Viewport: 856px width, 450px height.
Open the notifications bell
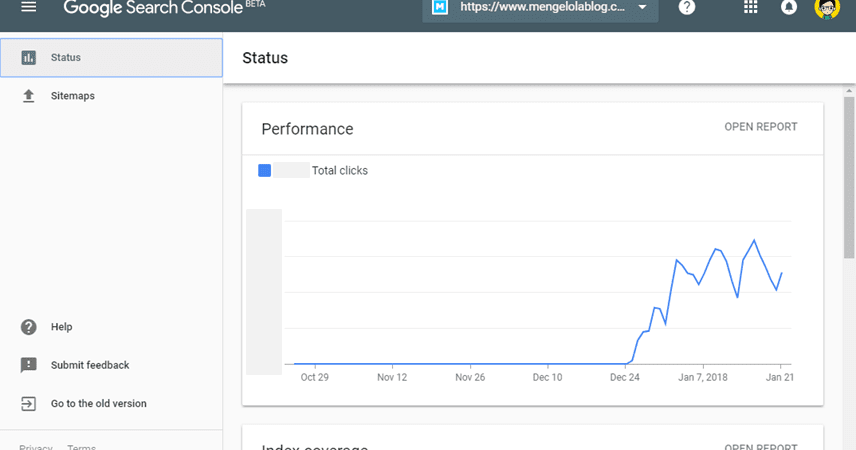point(789,8)
